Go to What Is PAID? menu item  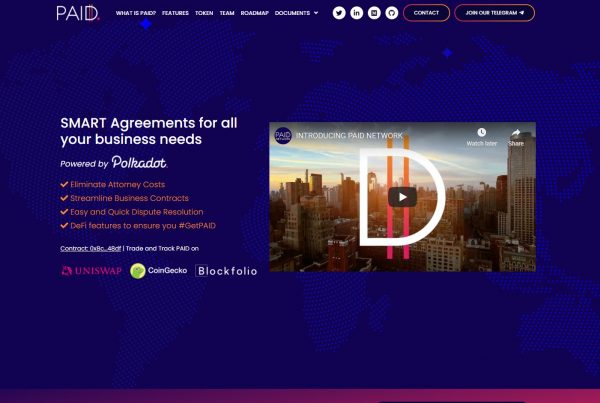135,13
